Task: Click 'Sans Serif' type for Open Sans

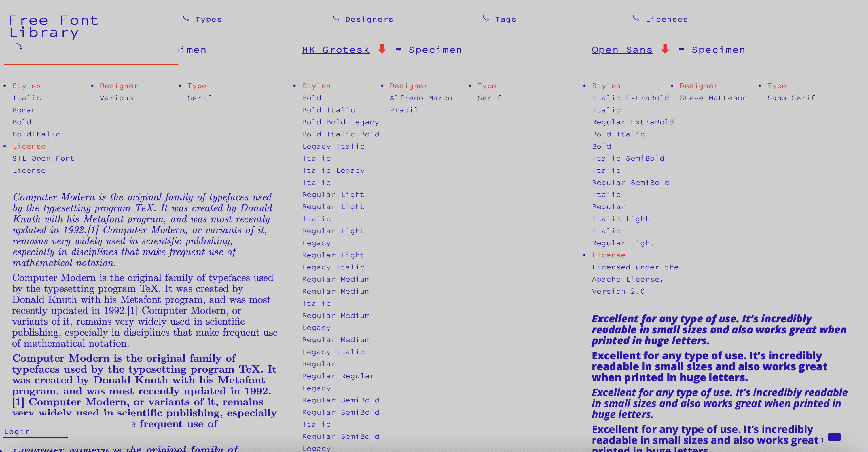Action: pos(791,98)
